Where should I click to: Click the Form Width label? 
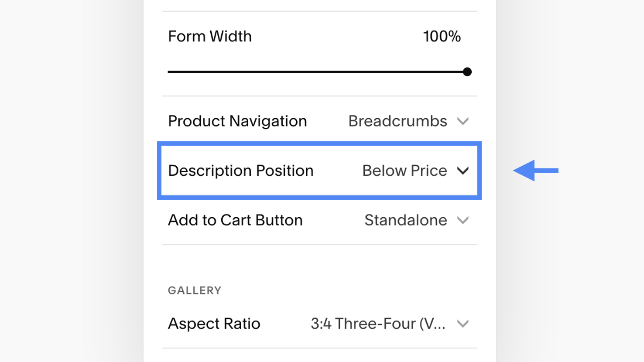(x=210, y=37)
